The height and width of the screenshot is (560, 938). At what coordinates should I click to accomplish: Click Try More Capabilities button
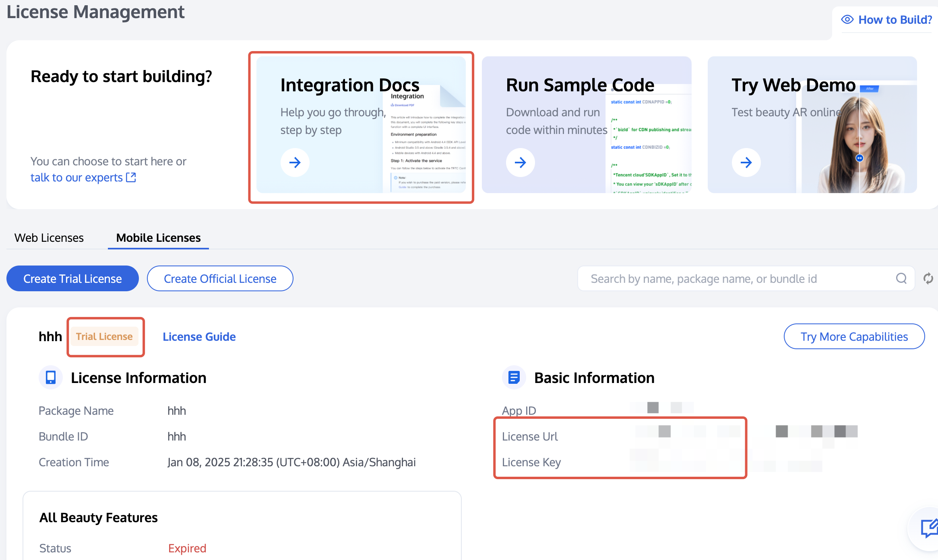click(x=854, y=336)
